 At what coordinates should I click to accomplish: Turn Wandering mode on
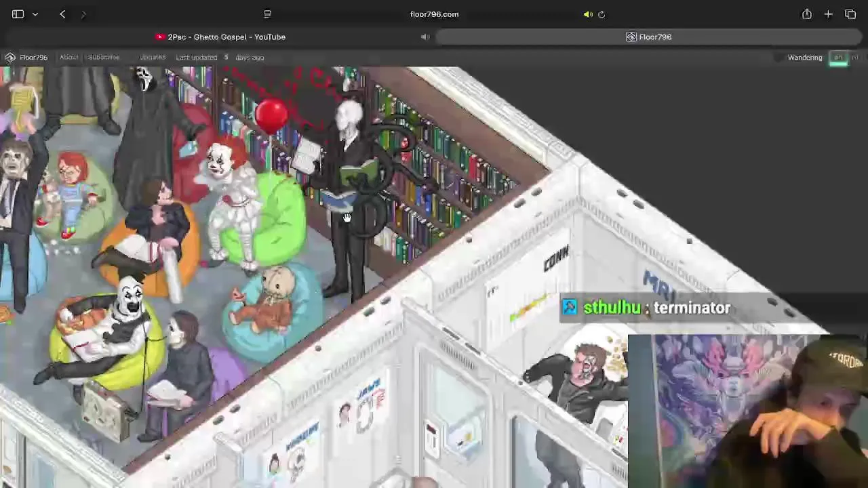[x=838, y=58]
